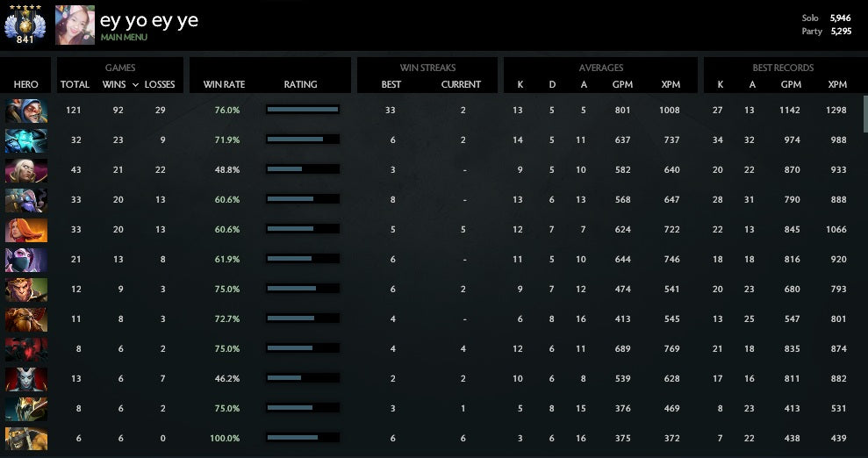Click the vertical scrollbar on the right
Image resolution: width=868 pixels, height=458 pixels.
[863, 114]
